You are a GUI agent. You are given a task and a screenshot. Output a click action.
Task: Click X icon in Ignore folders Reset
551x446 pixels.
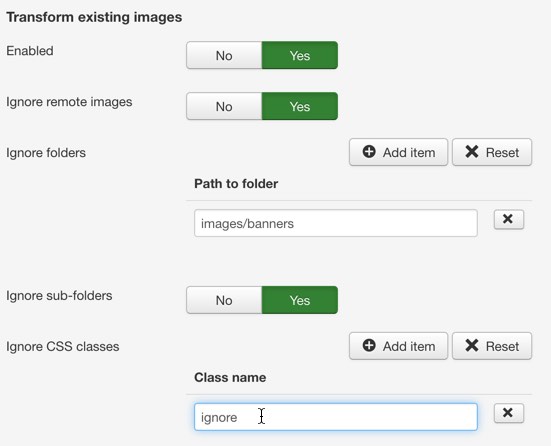point(472,152)
